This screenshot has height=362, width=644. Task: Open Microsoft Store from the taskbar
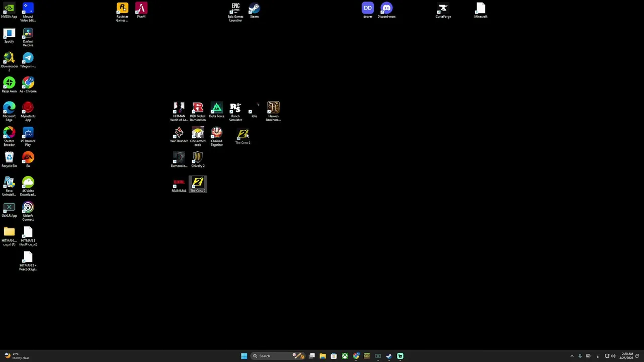tap(334, 356)
